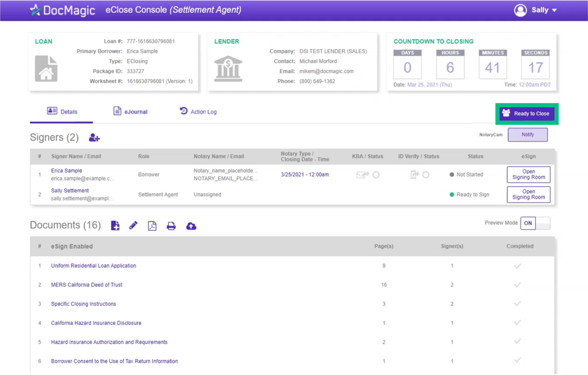Click the Completed column header

click(x=520, y=246)
